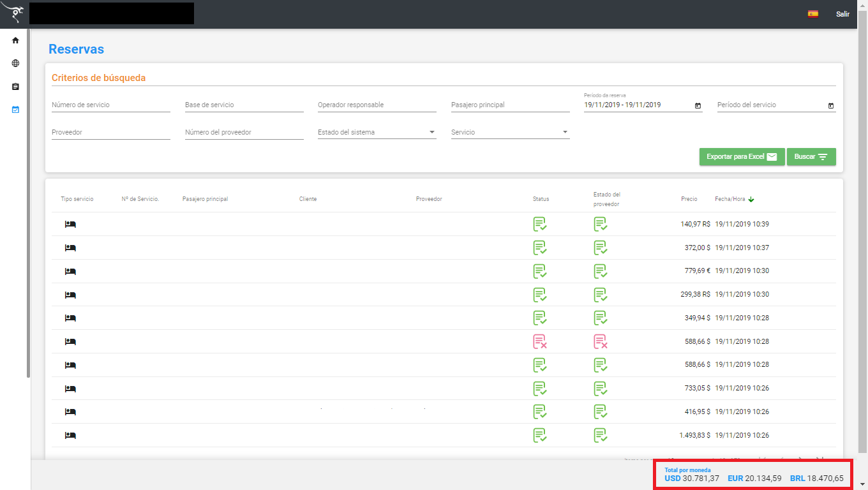Click Status icon in 733,05 $ row
Image resolution: width=868 pixels, height=490 pixels.
click(x=540, y=389)
